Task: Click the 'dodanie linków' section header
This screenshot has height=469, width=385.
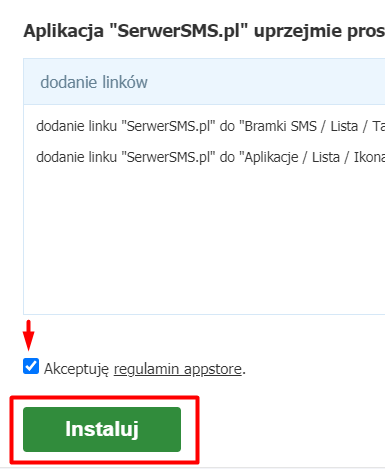Action: point(204,82)
